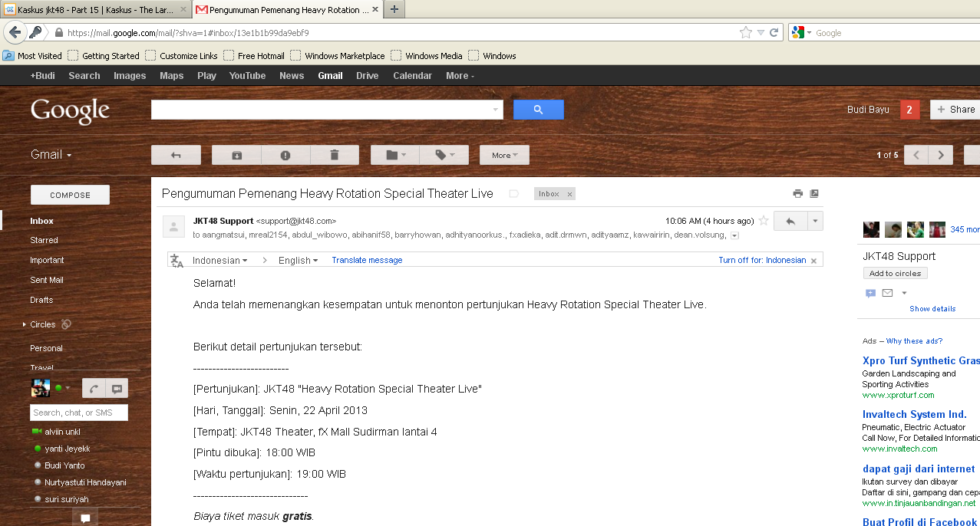Screen dimensions: 980x526
Task: Click the Archive icon in the mail toolbar
Action: coord(236,155)
